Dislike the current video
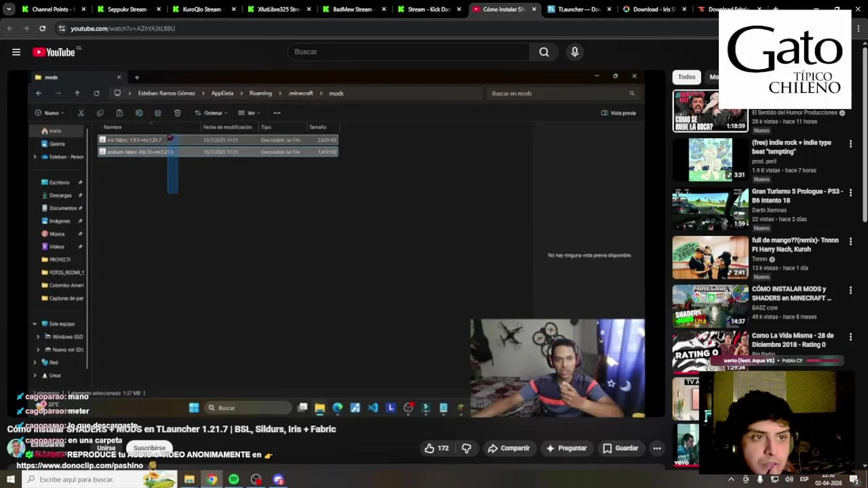The width and height of the screenshot is (868, 488). click(x=467, y=448)
